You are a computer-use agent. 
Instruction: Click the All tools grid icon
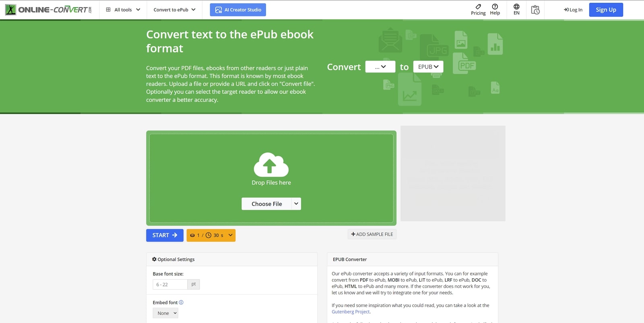point(108,10)
